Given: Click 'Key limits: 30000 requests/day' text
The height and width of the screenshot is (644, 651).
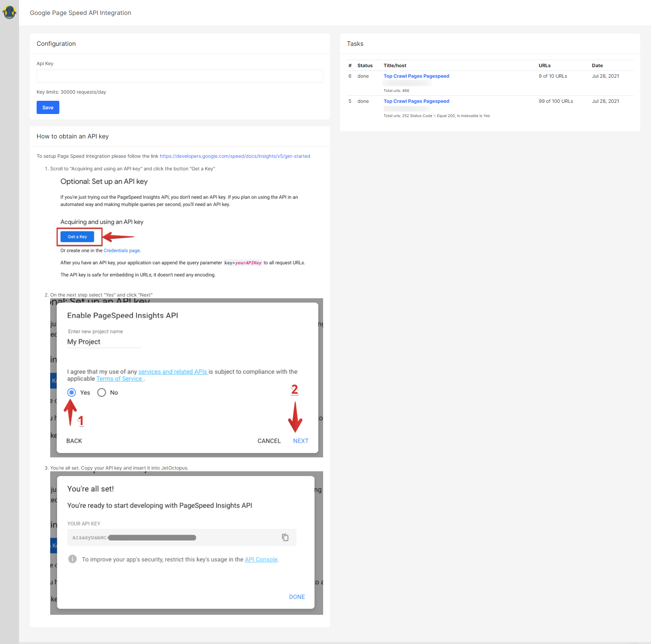Looking at the screenshot, I should [71, 92].
